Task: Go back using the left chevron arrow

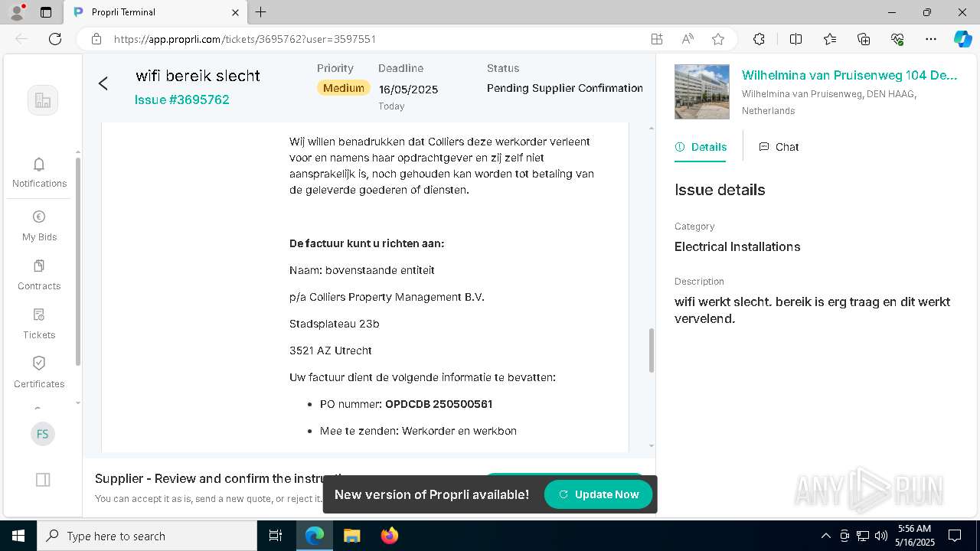Action: pos(103,83)
